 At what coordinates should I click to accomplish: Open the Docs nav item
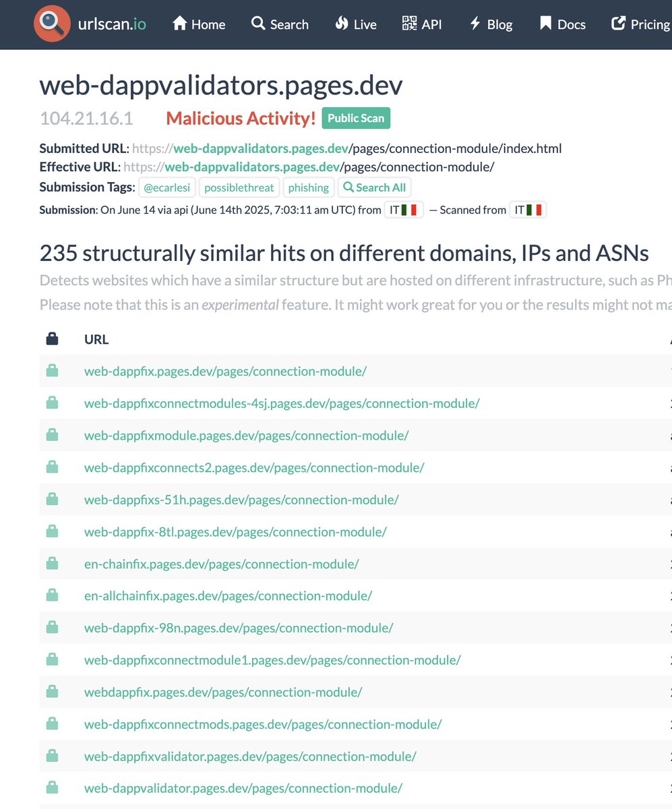pyautogui.click(x=563, y=24)
